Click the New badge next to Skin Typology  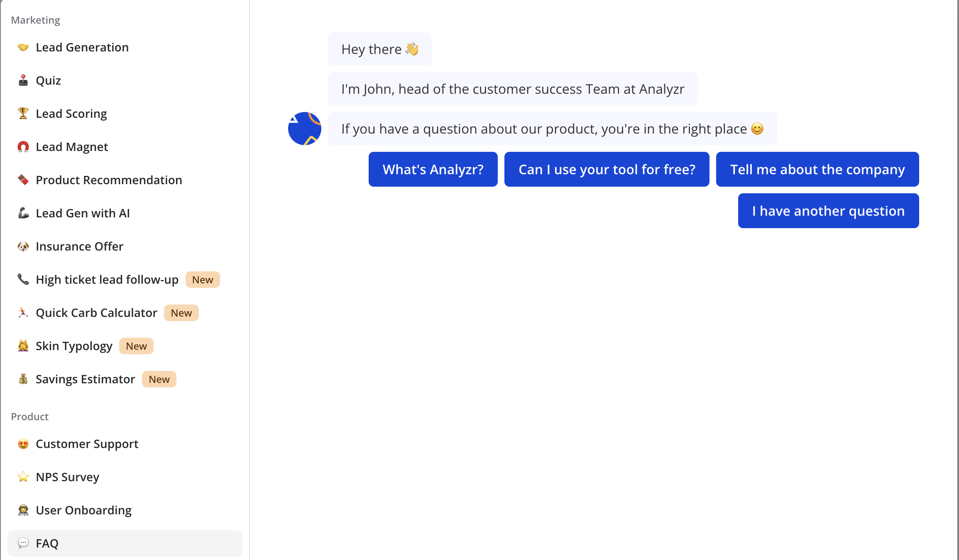(136, 346)
